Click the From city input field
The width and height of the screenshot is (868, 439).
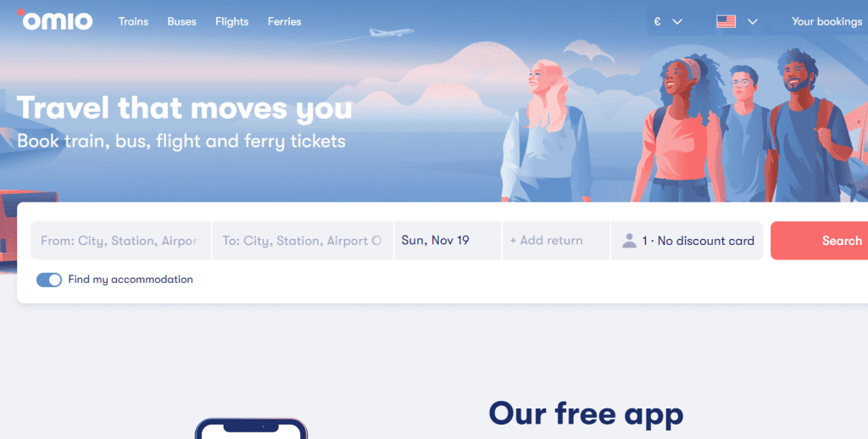coord(120,240)
